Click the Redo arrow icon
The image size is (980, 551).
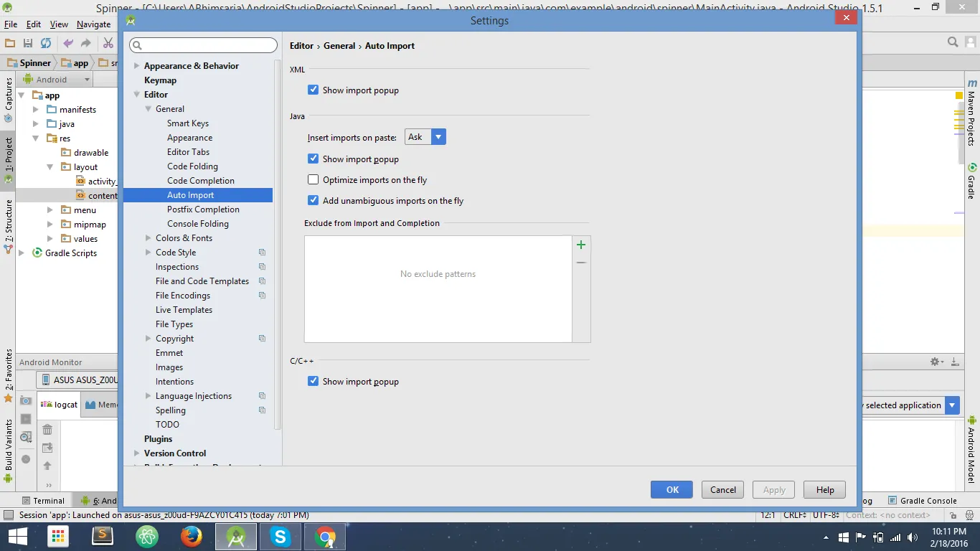(x=86, y=43)
